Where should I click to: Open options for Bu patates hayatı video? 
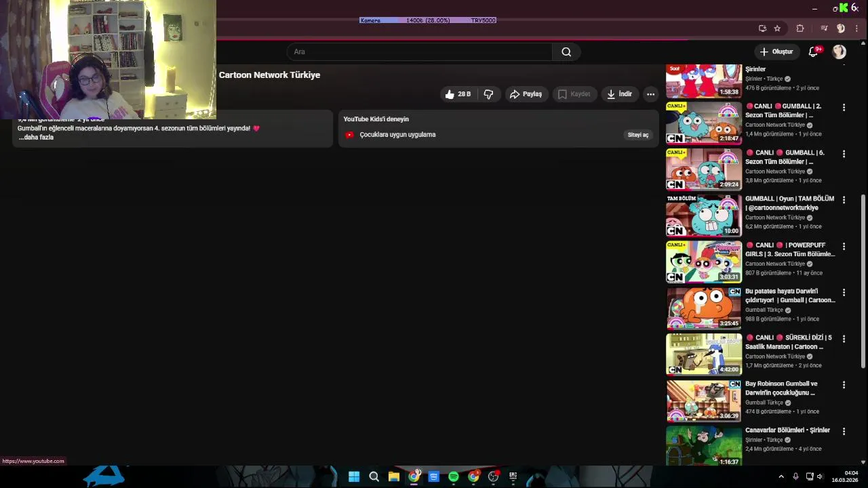[844, 293]
